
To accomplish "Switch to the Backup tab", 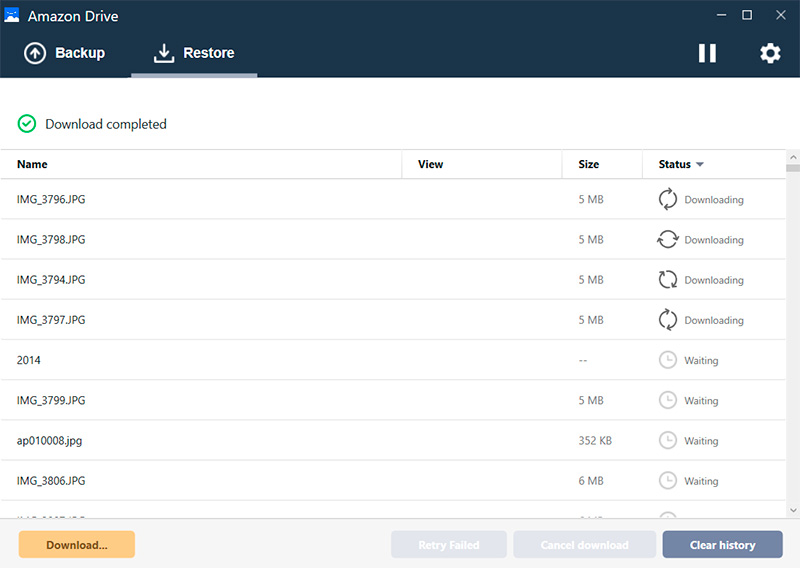I will (x=65, y=54).
